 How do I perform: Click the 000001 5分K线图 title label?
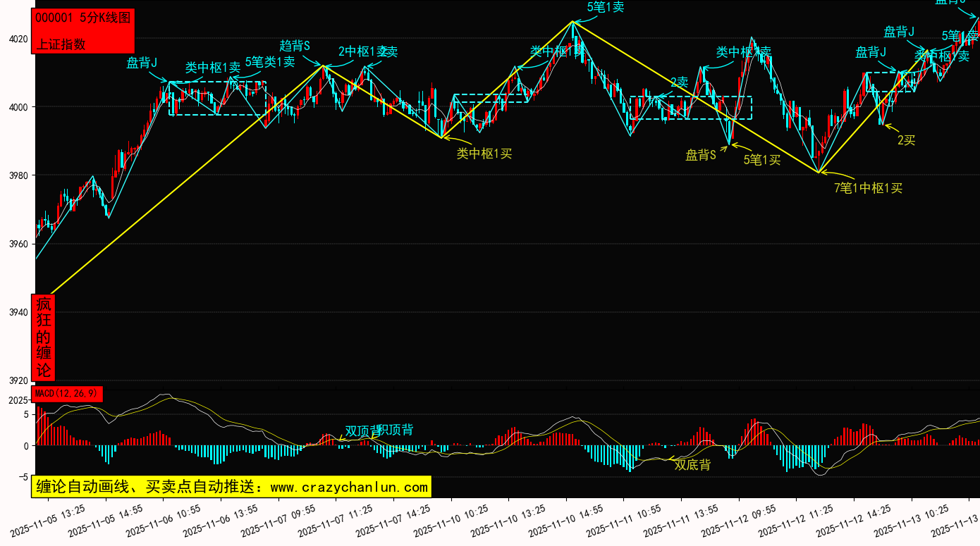point(82,19)
